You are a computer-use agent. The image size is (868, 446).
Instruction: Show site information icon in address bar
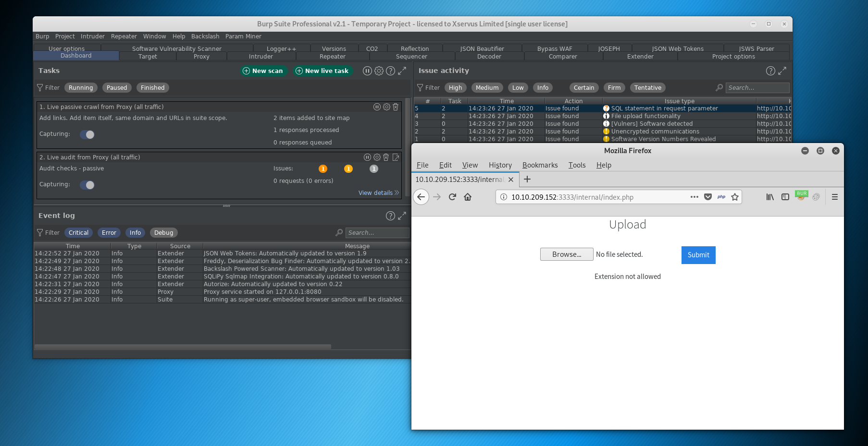504,197
